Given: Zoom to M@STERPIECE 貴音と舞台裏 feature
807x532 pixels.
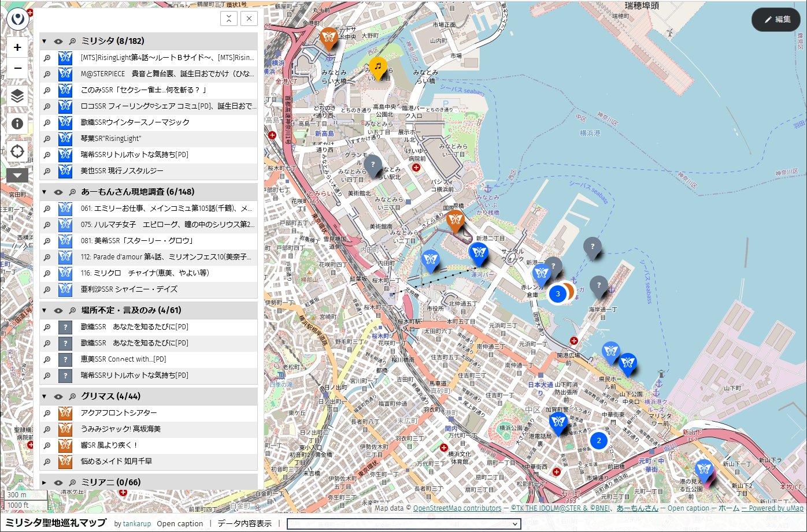Looking at the screenshot, I should (x=47, y=74).
